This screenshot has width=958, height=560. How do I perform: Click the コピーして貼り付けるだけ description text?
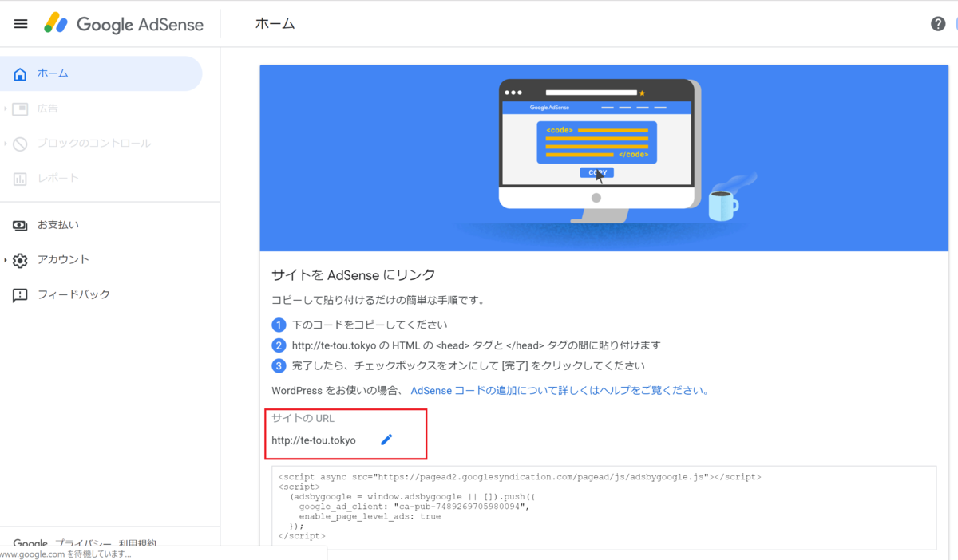click(x=378, y=302)
